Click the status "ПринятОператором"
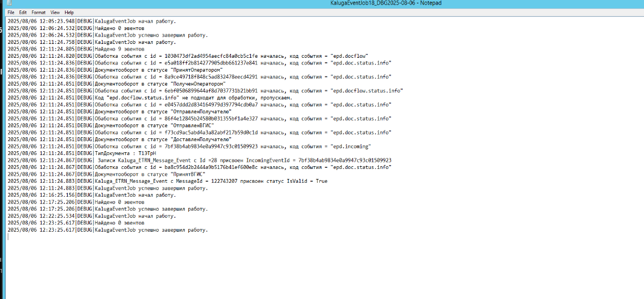 [196, 70]
